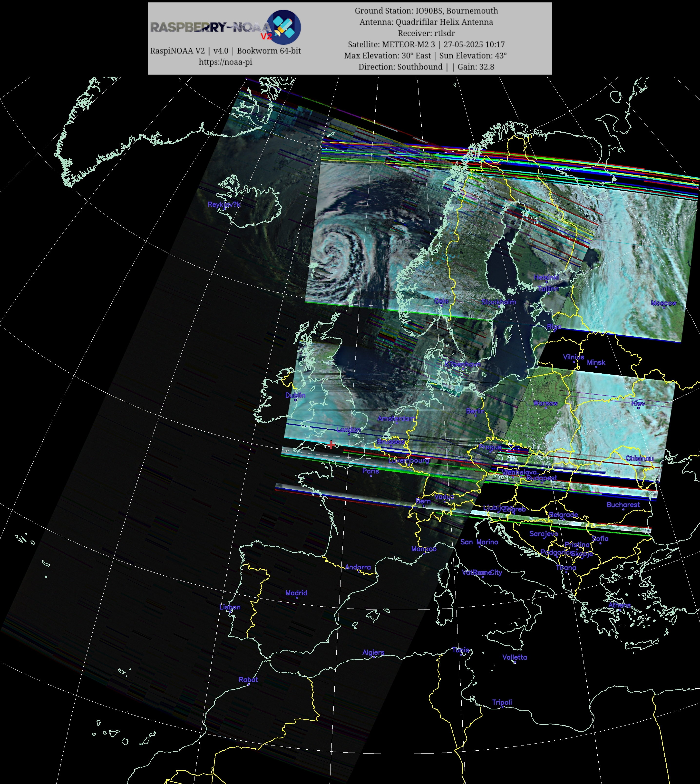The width and height of the screenshot is (700, 784).
Task: Click the Berlin city label
Action: point(475,411)
